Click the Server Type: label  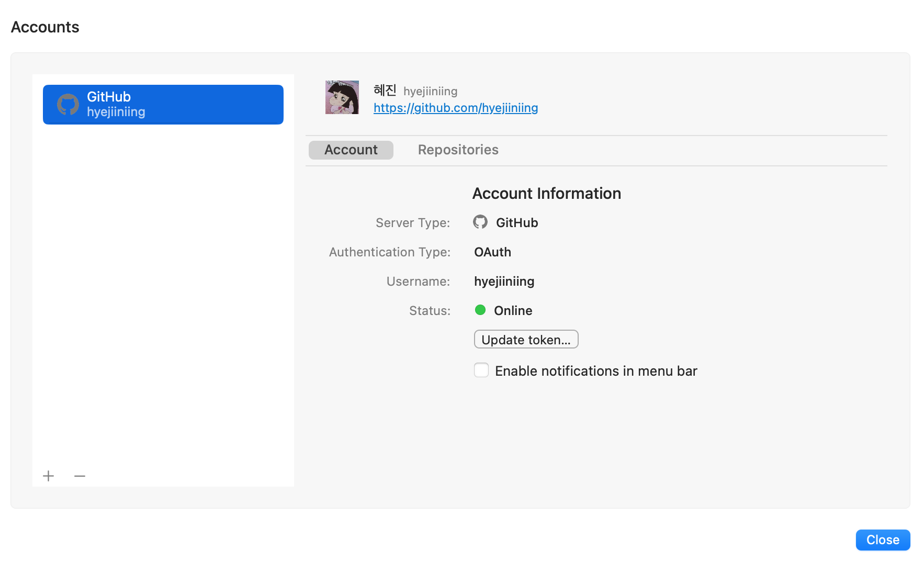coord(413,223)
